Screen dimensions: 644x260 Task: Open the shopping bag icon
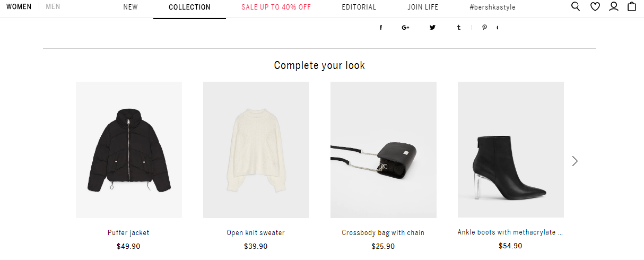coord(632,7)
